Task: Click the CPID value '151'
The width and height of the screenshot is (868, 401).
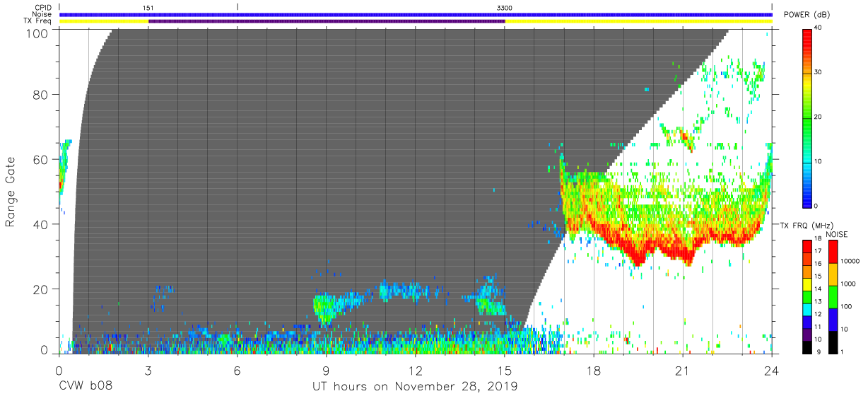Action: [148, 8]
